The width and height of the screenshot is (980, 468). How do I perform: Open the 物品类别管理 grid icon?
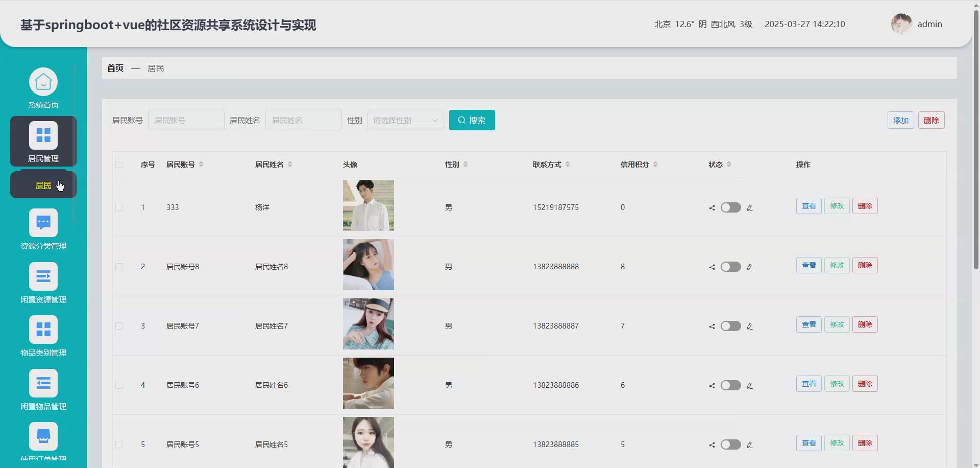[x=43, y=330]
